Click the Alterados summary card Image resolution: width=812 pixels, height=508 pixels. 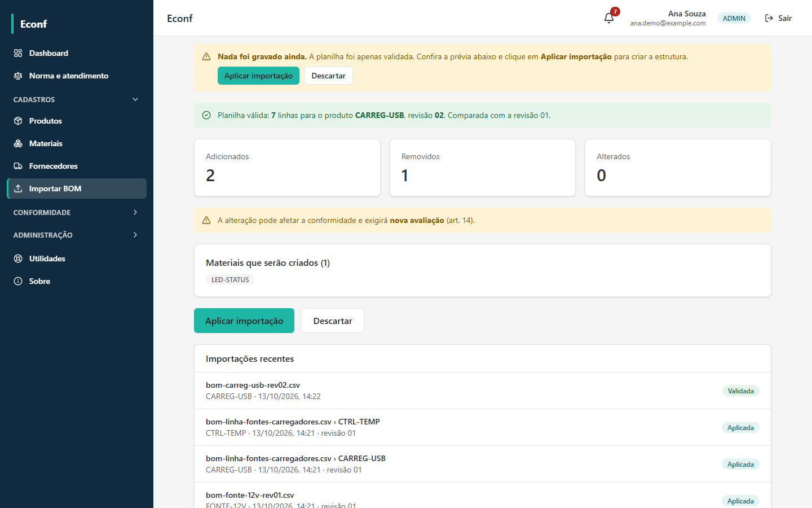click(678, 168)
